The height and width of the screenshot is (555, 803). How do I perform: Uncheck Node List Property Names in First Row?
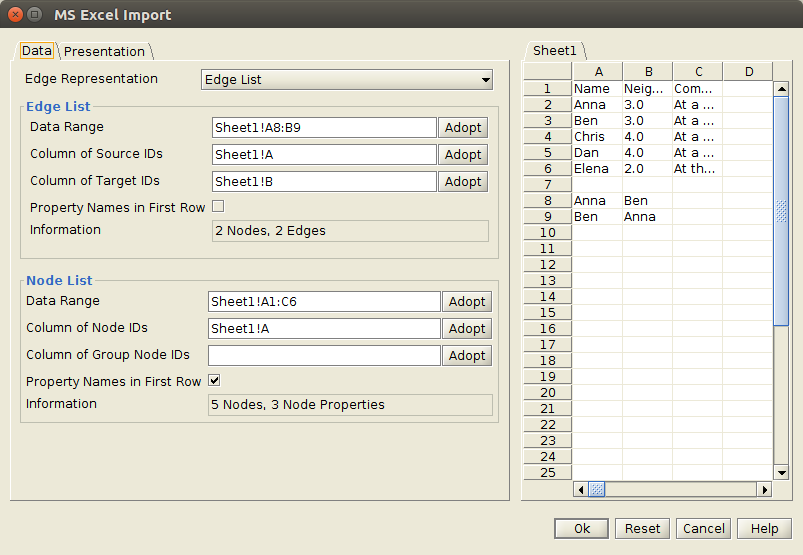[215, 380]
